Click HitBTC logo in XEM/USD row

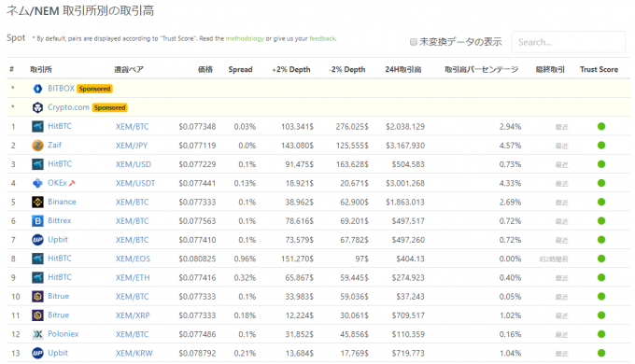coord(37,164)
